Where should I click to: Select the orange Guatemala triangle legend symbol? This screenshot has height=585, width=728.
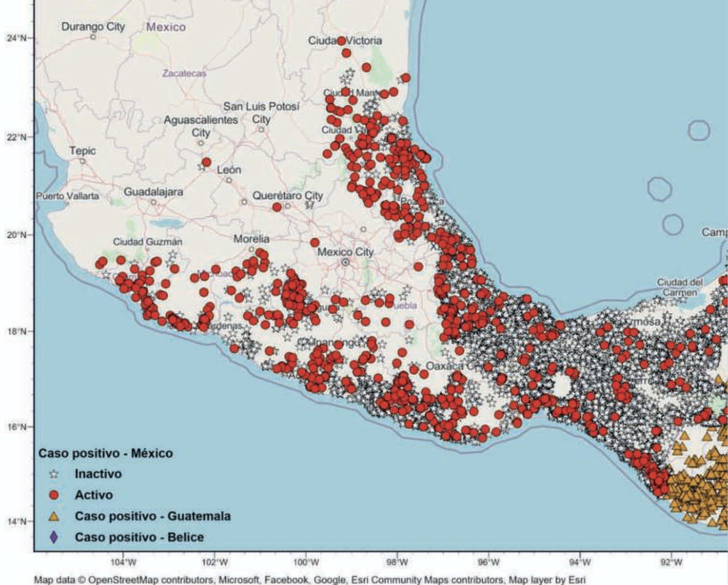click(x=54, y=516)
